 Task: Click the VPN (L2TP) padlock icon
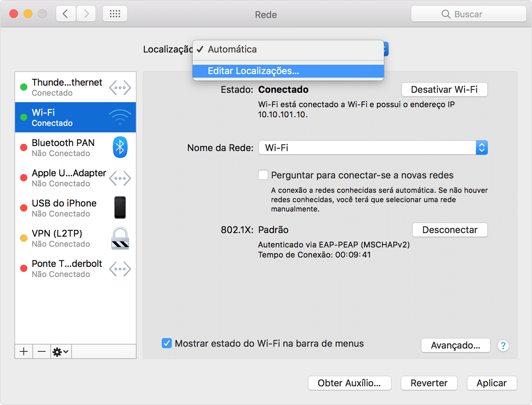120,238
